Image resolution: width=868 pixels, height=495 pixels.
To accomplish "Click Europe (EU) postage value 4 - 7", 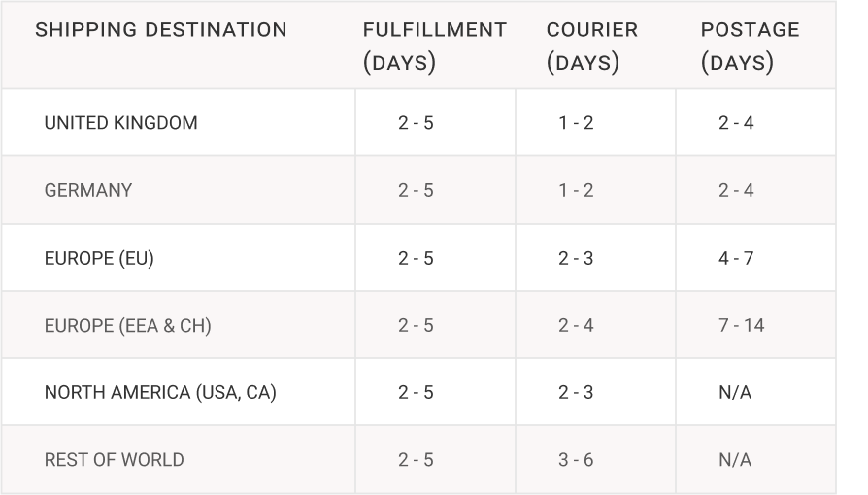I will pos(736,258).
